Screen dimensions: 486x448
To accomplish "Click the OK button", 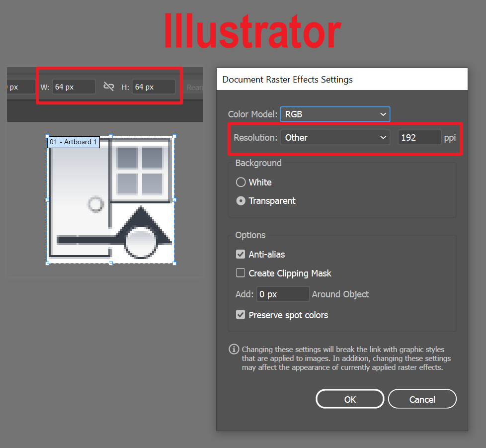I will point(350,399).
